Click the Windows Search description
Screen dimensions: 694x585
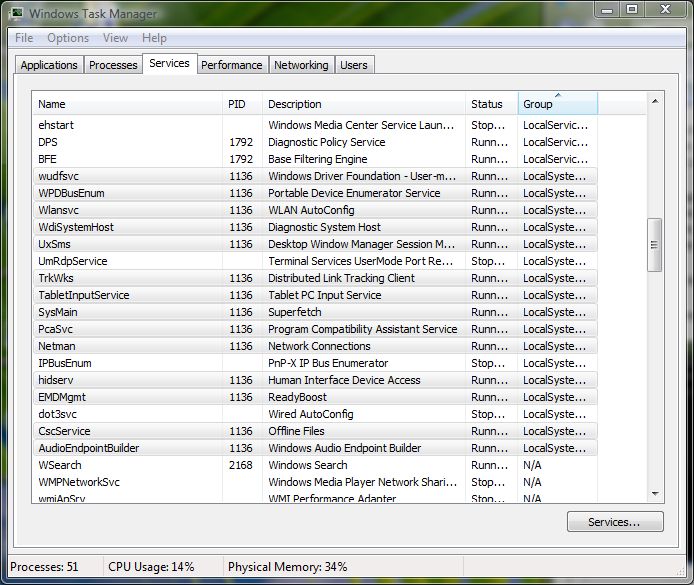tap(308, 465)
